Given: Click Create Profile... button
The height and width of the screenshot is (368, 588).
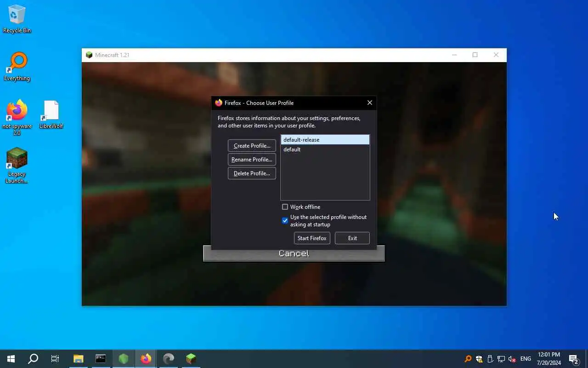Looking at the screenshot, I should coord(252,146).
